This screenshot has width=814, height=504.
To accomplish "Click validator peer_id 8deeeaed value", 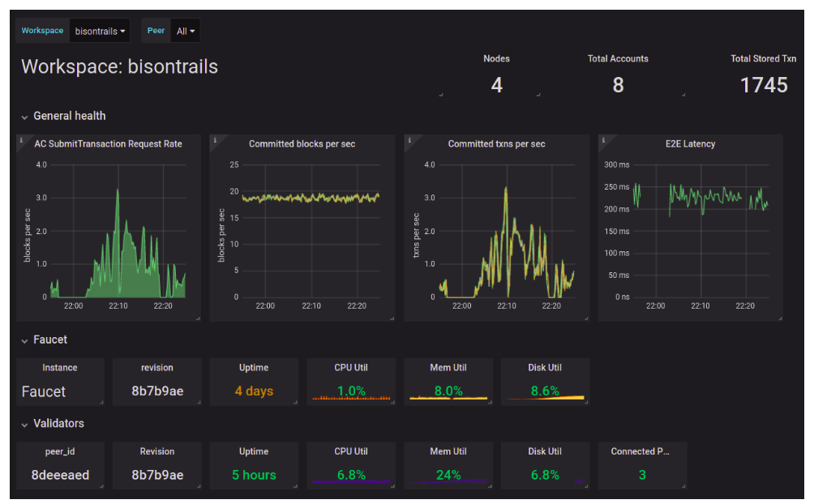I will click(60, 476).
